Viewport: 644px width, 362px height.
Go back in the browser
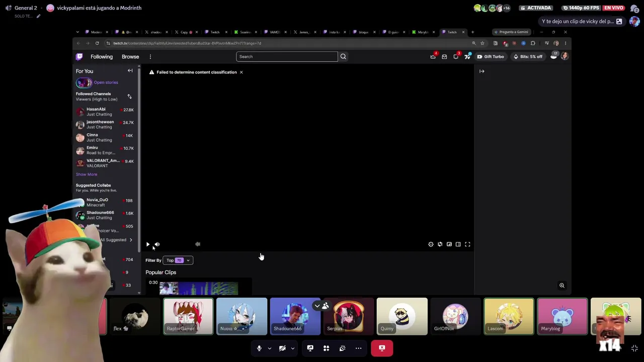[77, 43]
